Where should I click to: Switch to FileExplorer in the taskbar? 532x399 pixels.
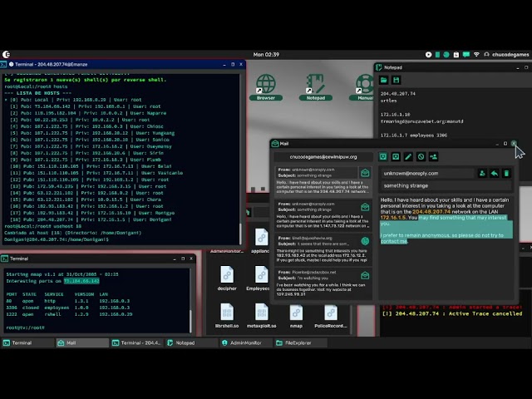[301, 343]
